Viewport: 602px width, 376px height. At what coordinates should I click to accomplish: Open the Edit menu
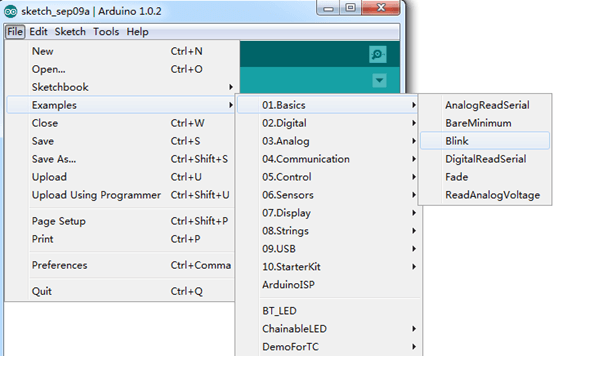(x=38, y=32)
